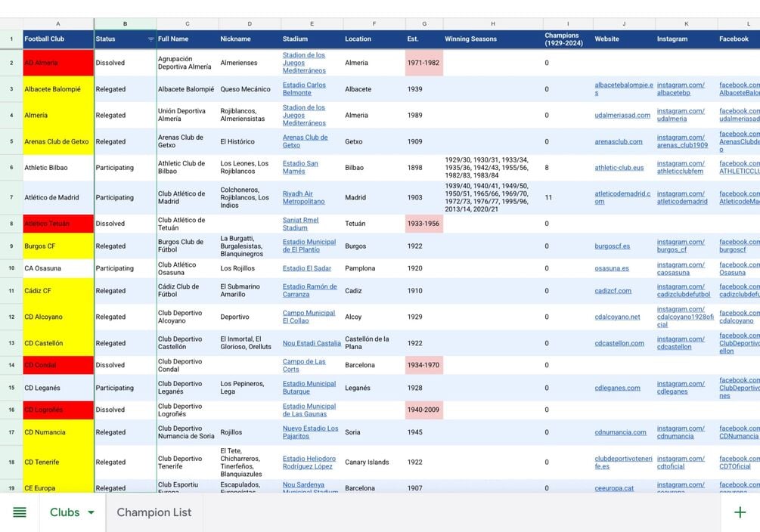Open cdleganes.com website link

coord(618,388)
